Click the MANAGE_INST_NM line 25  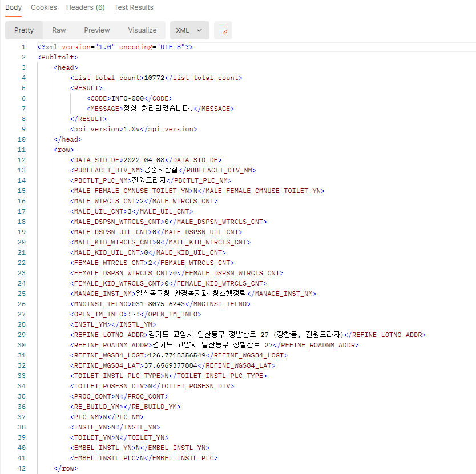(193, 294)
